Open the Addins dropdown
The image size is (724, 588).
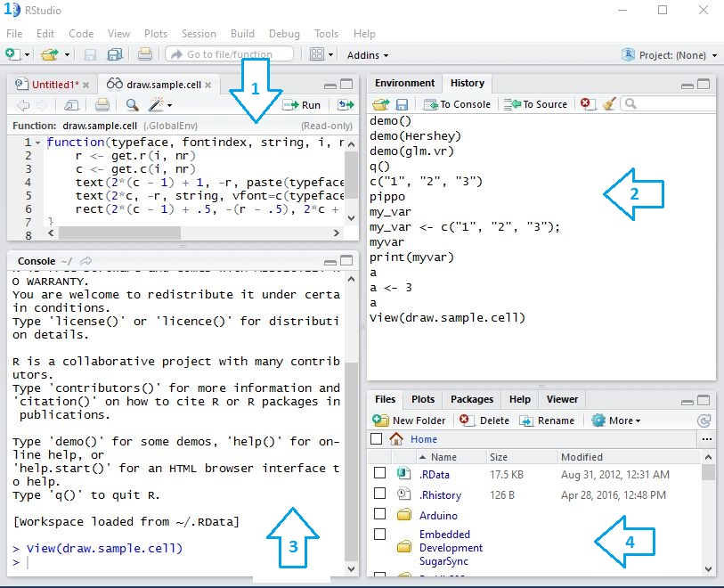click(x=368, y=55)
